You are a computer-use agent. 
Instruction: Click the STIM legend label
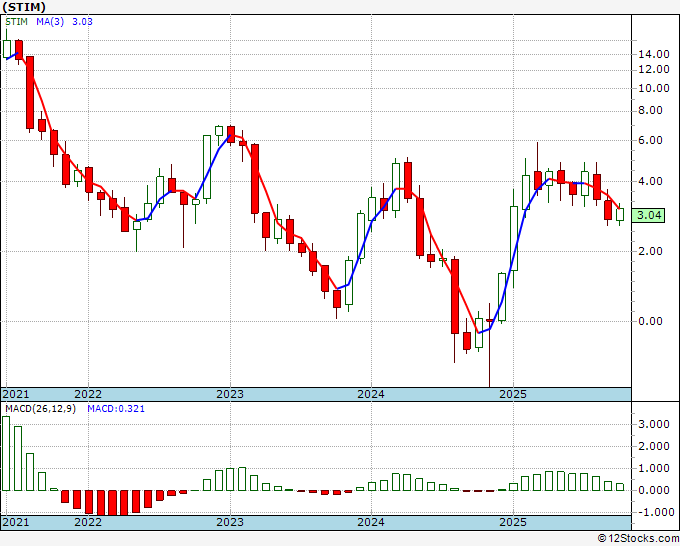pyautogui.click(x=16, y=22)
